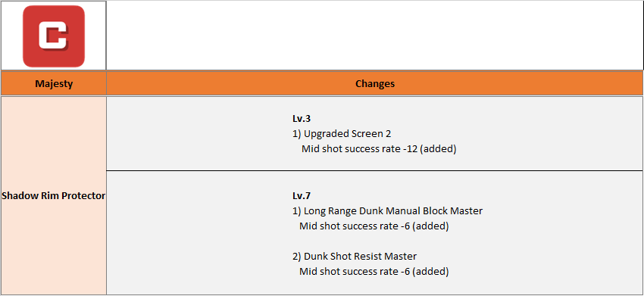Select the Changes column header

(374, 84)
